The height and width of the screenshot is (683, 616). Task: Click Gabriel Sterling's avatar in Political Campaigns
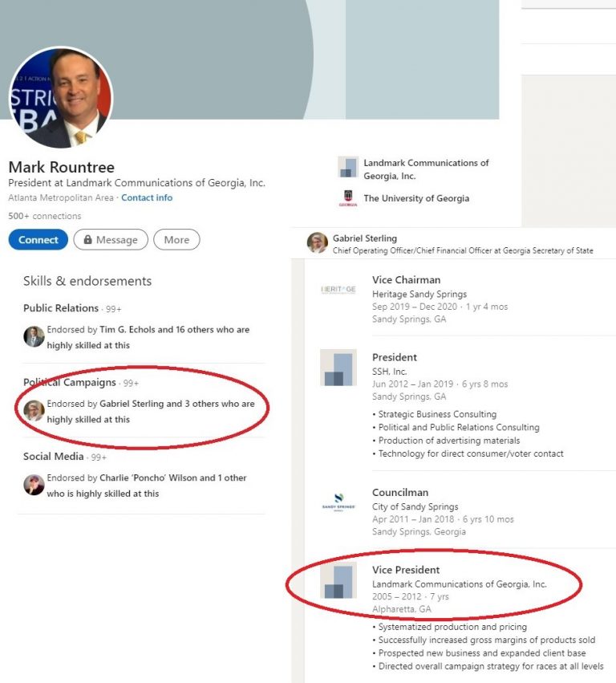[x=34, y=411]
